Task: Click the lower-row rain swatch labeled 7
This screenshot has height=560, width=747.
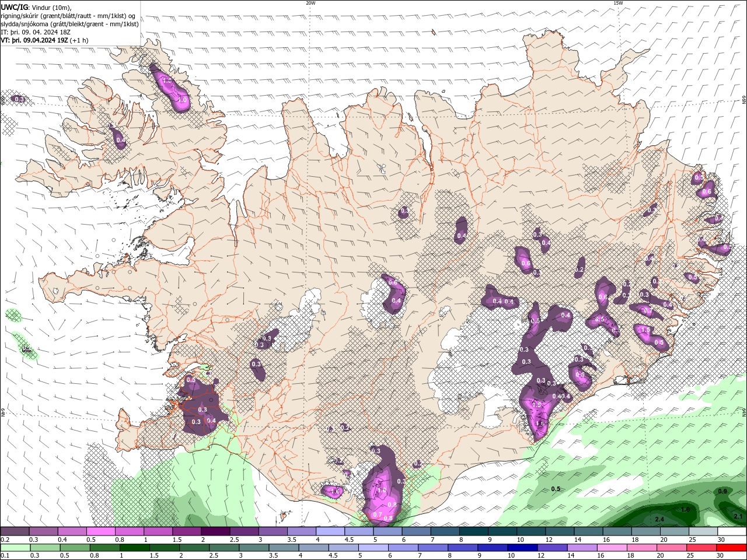Action: coord(433,547)
